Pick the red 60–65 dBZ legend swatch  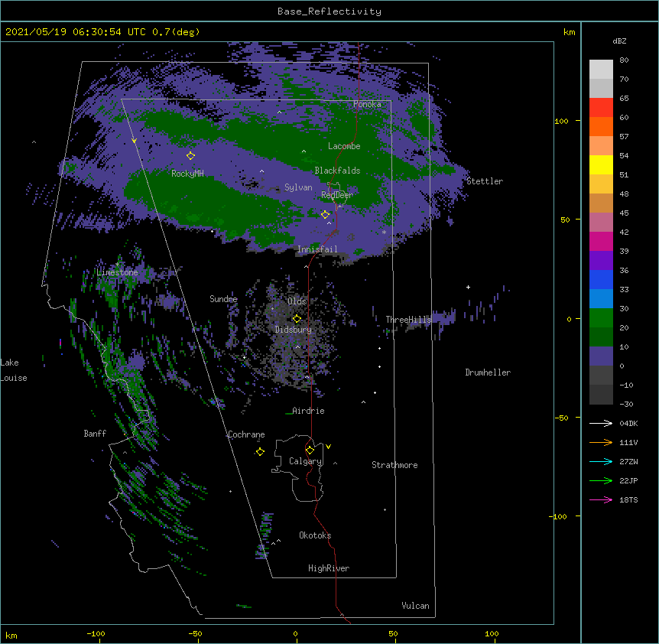coord(601,108)
